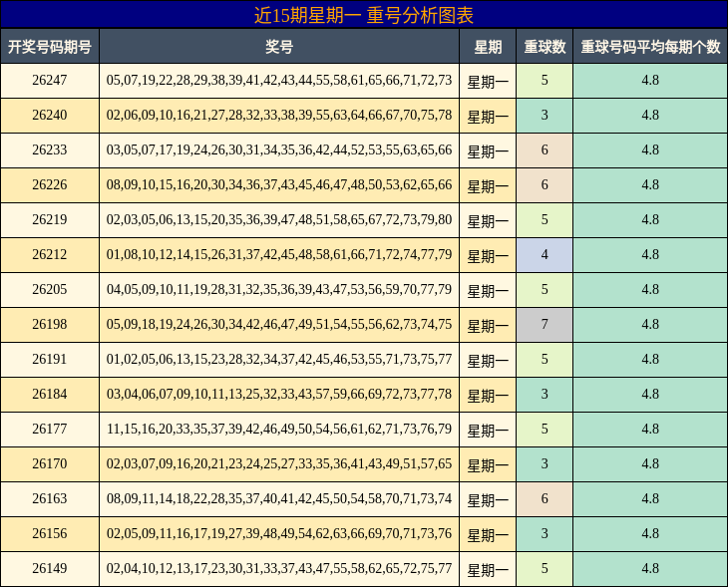Select issue number 26233
The image size is (728, 587).
pyautogui.click(x=50, y=149)
